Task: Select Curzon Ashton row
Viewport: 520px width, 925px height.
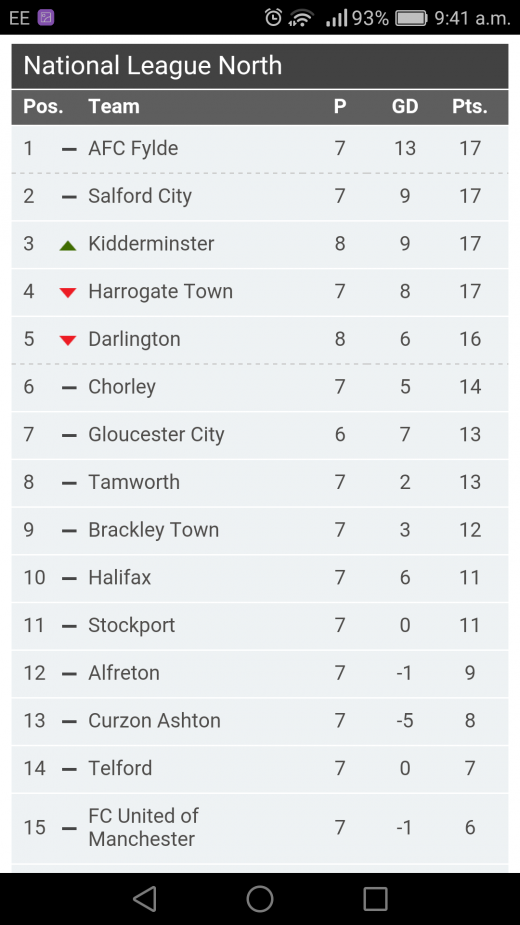Action: point(260,721)
